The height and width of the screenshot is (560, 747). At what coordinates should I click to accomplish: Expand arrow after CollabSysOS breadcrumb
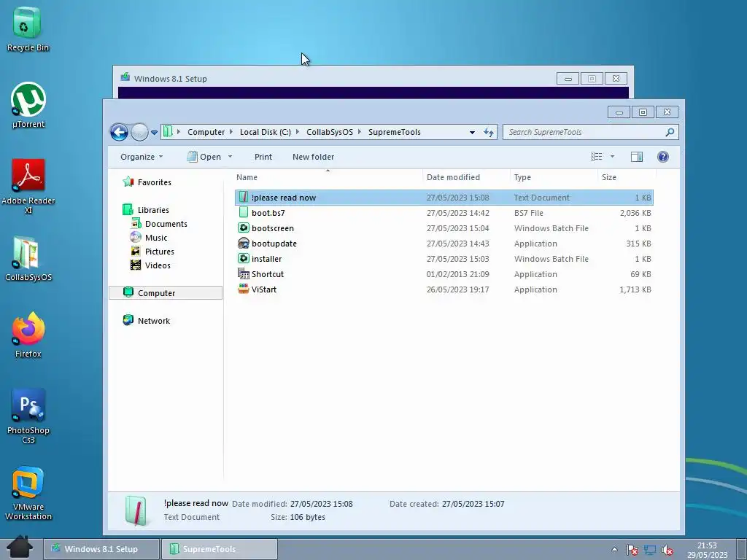359,132
